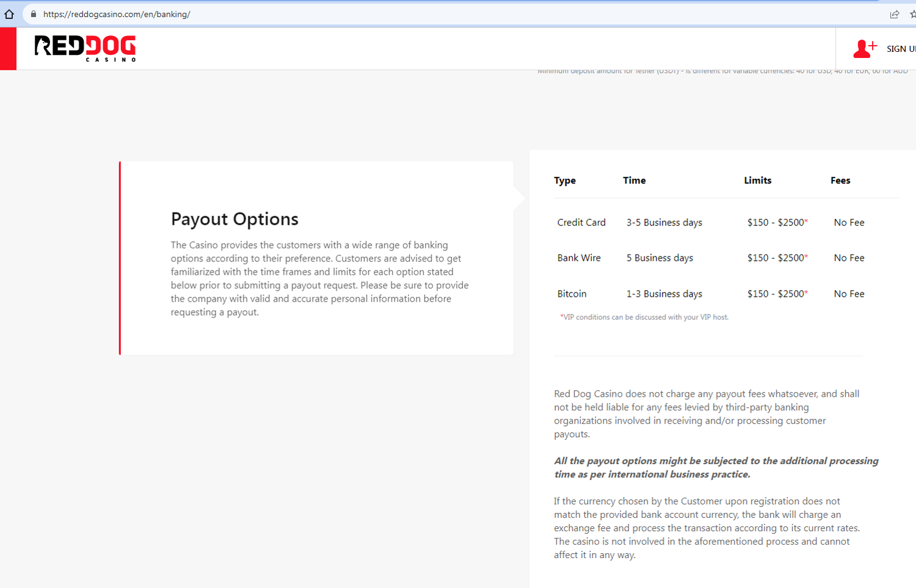Click the share page icon in address bar
Image resolution: width=916 pixels, height=588 pixels.
pyautogui.click(x=895, y=14)
